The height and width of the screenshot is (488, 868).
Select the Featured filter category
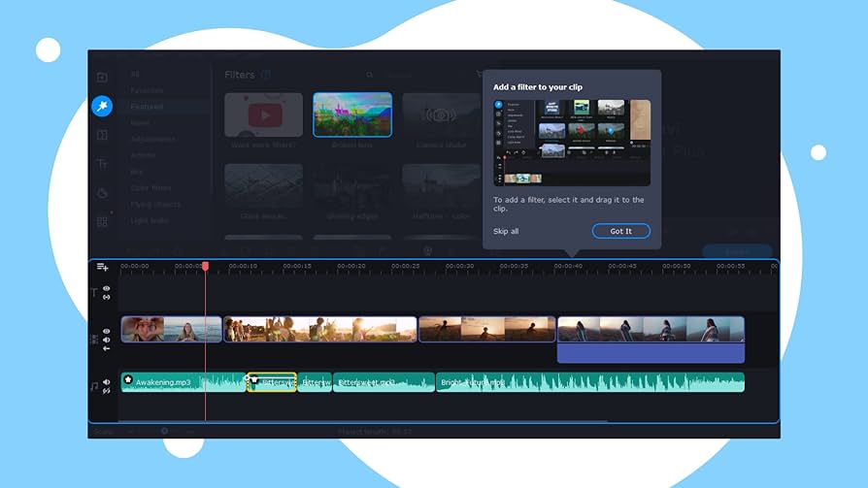148,107
